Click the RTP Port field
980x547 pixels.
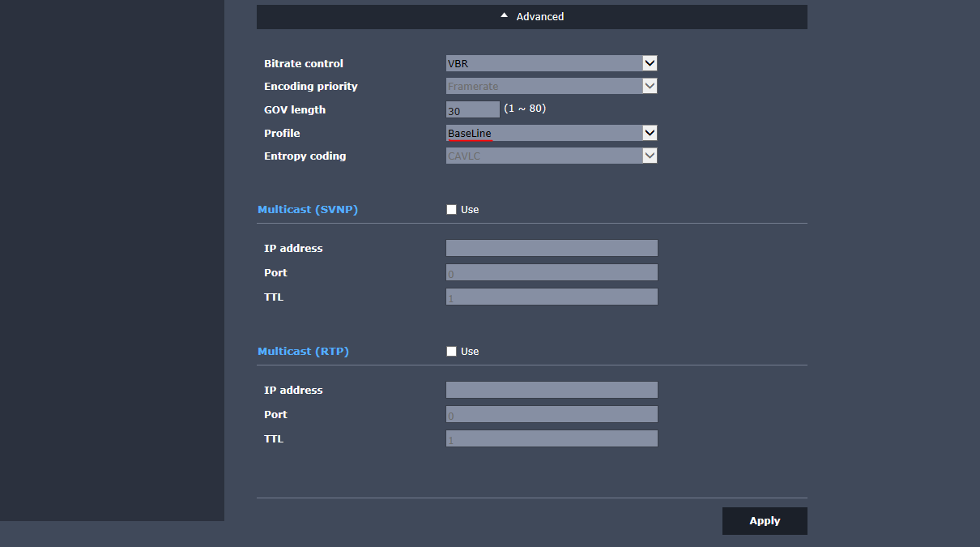coord(552,415)
